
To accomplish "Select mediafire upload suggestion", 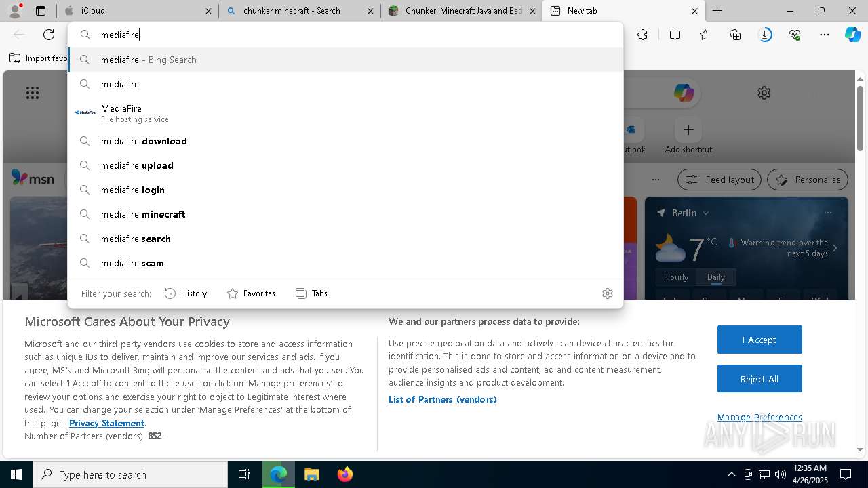I will click(345, 165).
